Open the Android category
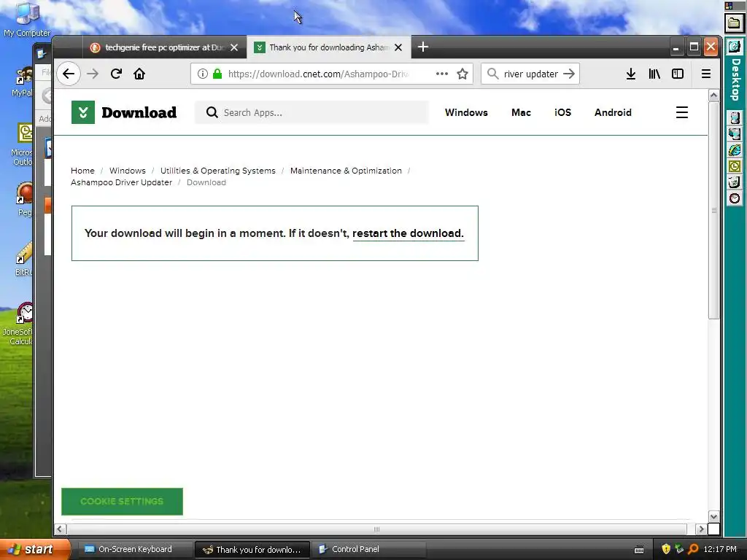 613,112
